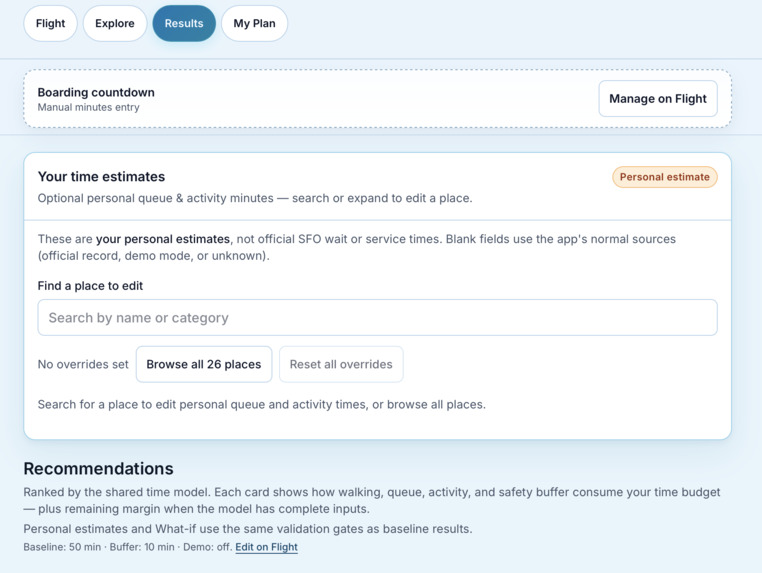Click the Recommendations heading
The height and width of the screenshot is (573, 762).
click(x=99, y=469)
